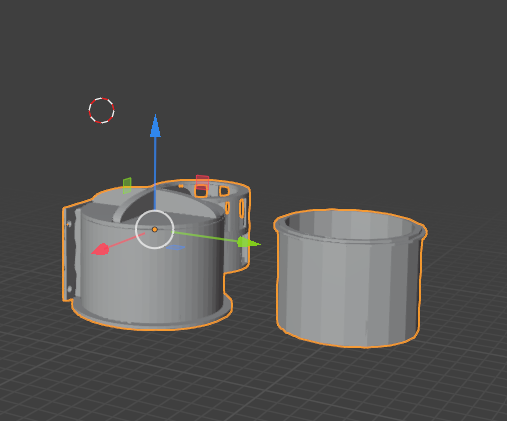The image size is (507, 421).
Task: Click the white view-plane circle of the gizmo
Action: coord(155,229)
